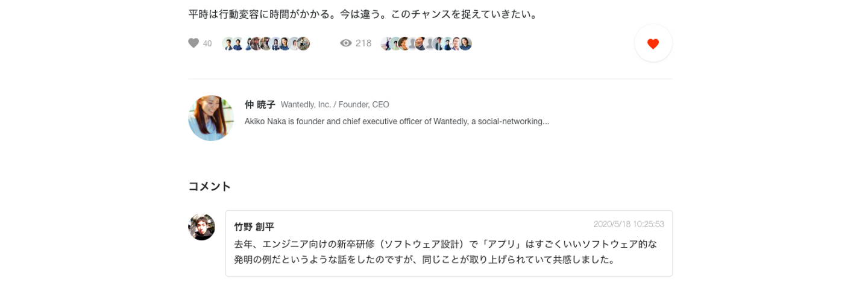Click the middle avatar in likers list
The width and height of the screenshot is (868, 282).
(266, 43)
